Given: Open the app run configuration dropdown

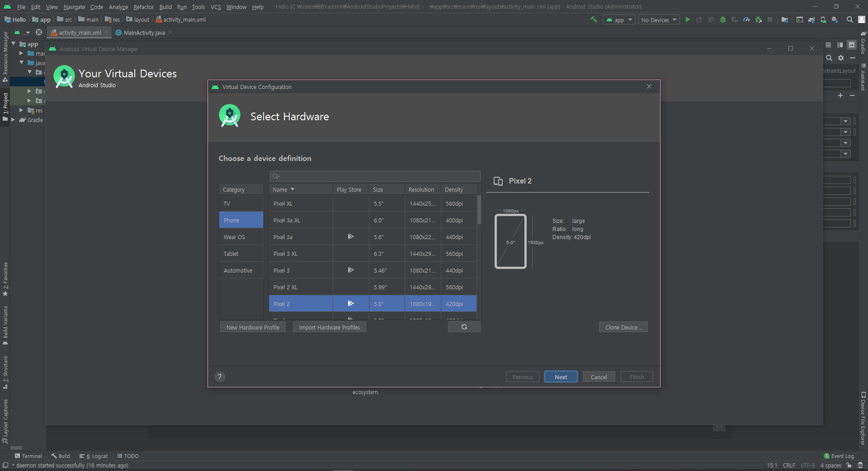Looking at the screenshot, I should [619, 20].
